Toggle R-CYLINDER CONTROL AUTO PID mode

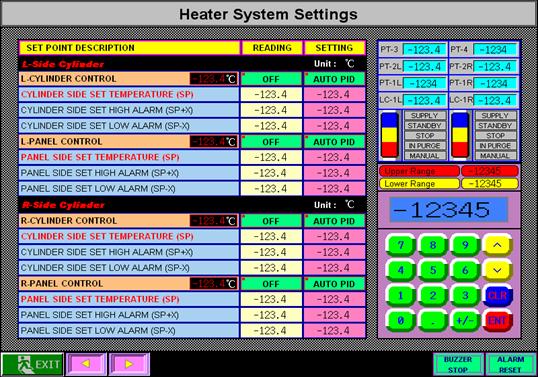point(334,221)
